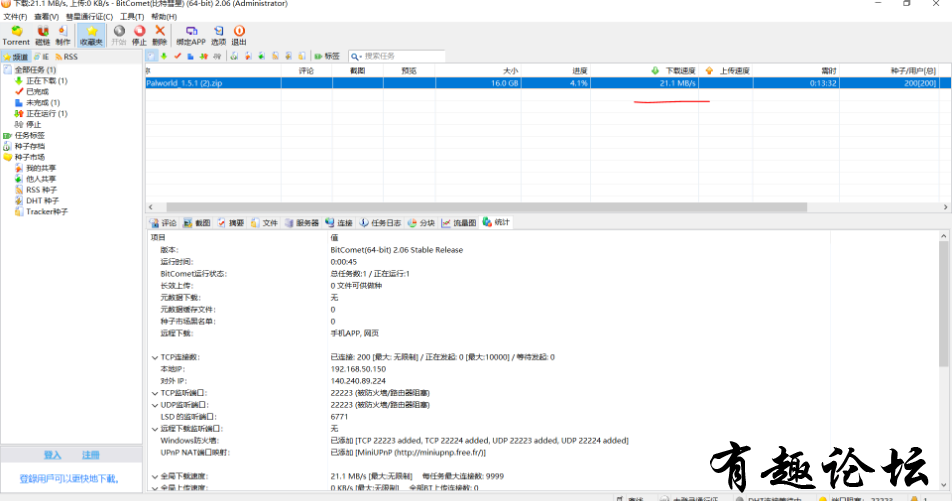Collapse the 全局下载速度 row expander
952x501 pixels.
155,477
